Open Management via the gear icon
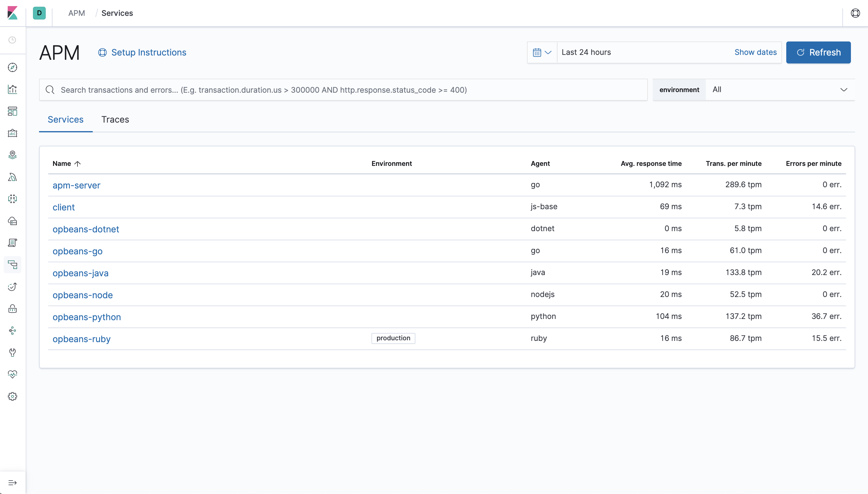This screenshot has height=494, width=868. (13, 396)
